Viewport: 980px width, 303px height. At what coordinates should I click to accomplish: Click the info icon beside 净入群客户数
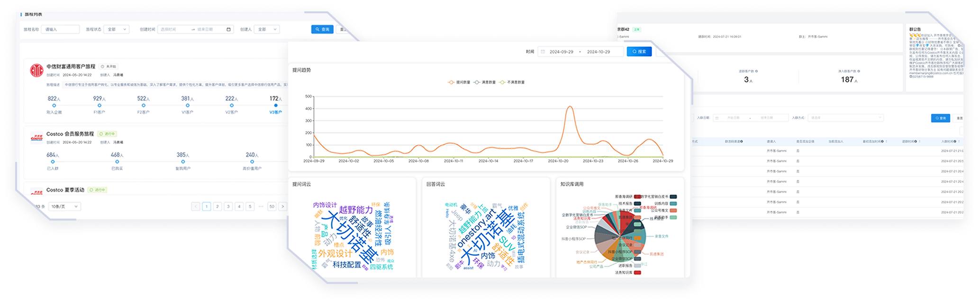coord(859,71)
